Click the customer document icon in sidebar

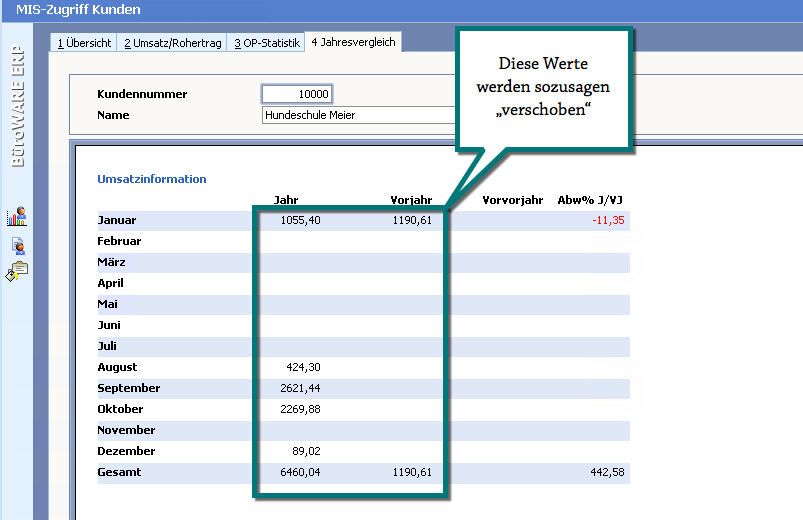[17, 245]
